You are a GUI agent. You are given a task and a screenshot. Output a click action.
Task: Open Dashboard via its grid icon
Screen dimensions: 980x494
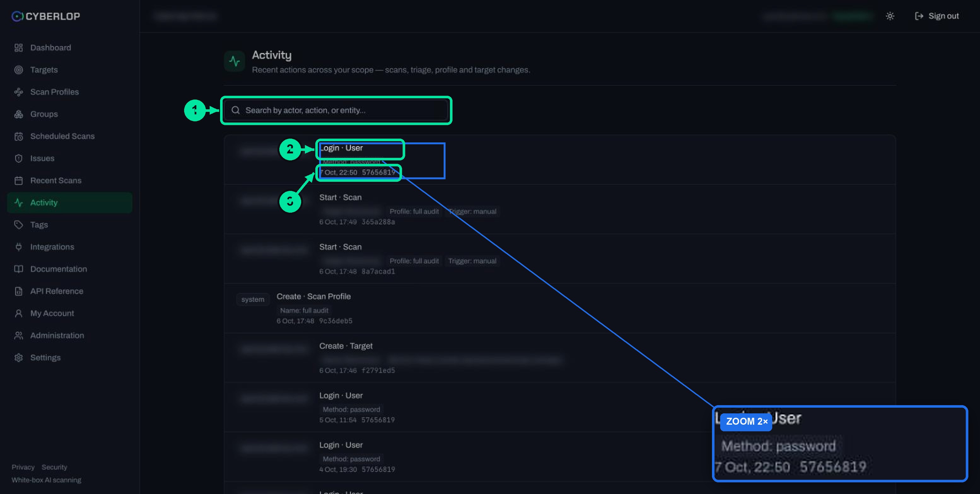[19, 48]
